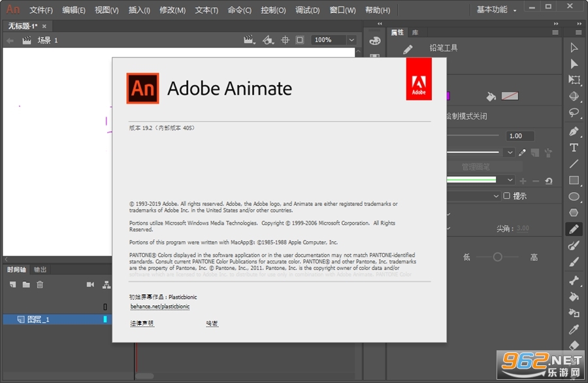The image size is (588, 383).
Task: Select the Paint Bucket tool in the toolbar
Action: pos(574,296)
